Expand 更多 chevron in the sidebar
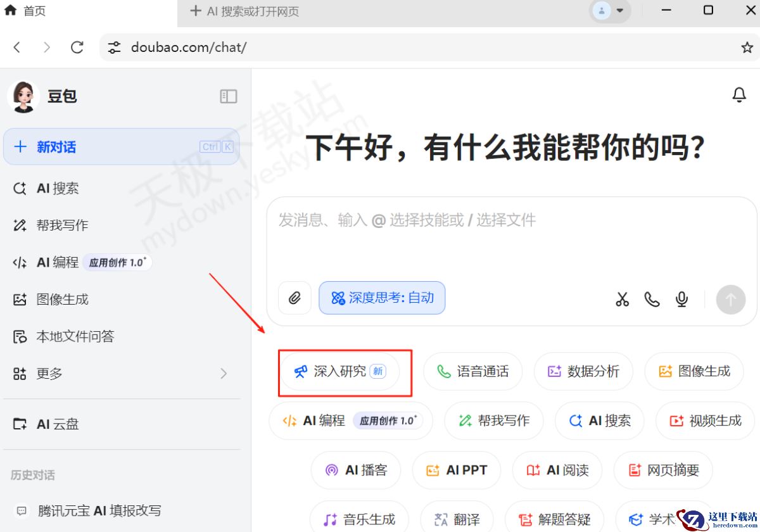 [224, 374]
